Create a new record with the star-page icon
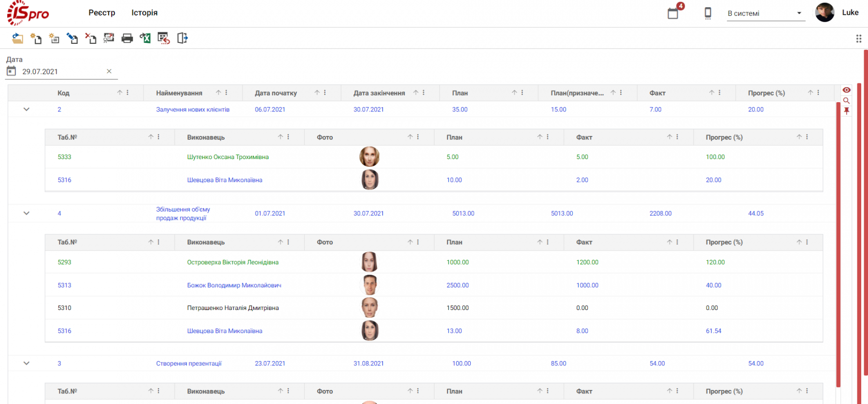868x404 pixels. click(x=36, y=38)
